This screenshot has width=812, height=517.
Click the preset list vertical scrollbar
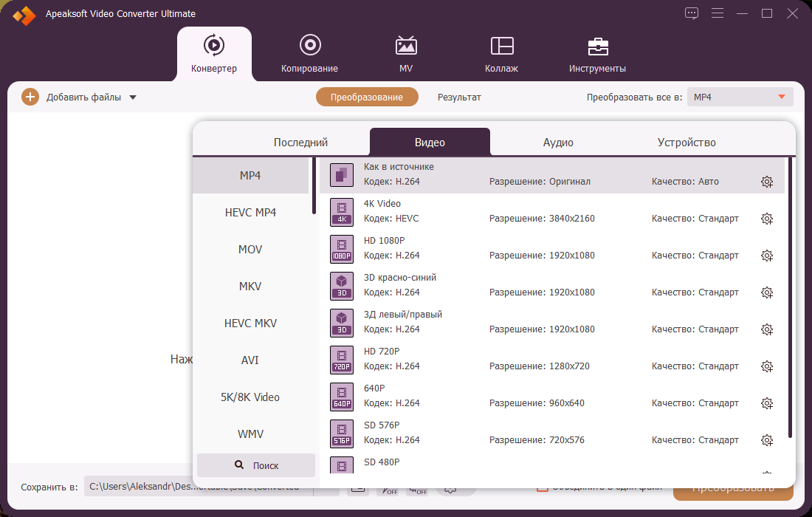pos(791,298)
